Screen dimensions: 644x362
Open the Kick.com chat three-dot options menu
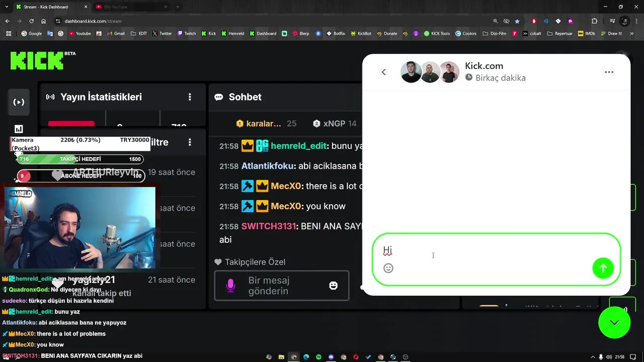click(x=609, y=72)
